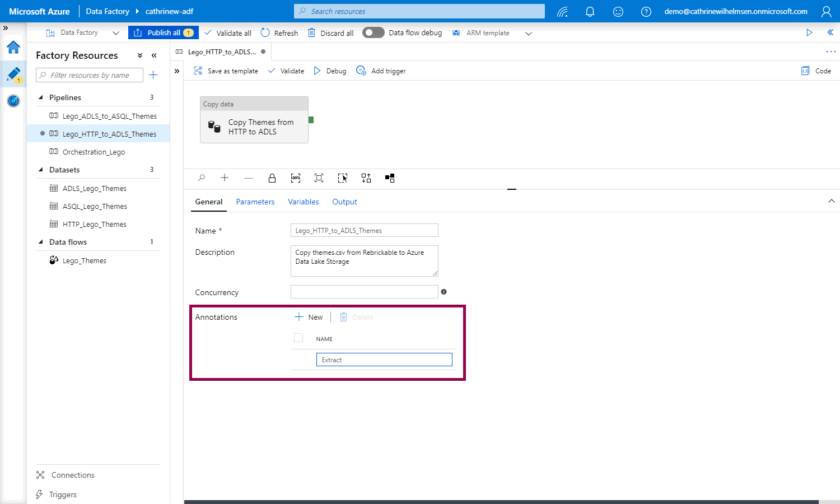Viewport: 840px width, 504px height.
Task: Check the annotations NAME header checkbox
Action: tap(298, 338)
